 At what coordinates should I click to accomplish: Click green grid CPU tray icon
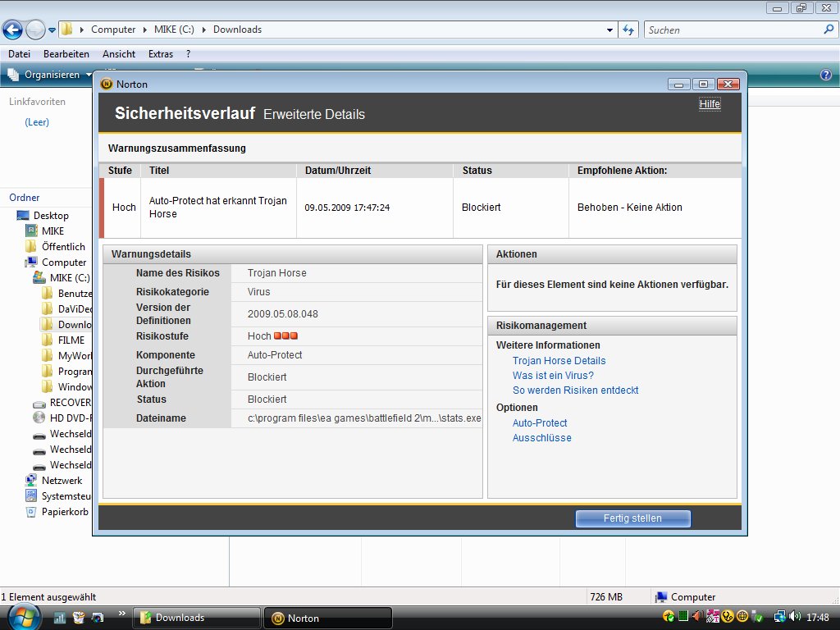point(683,616)
